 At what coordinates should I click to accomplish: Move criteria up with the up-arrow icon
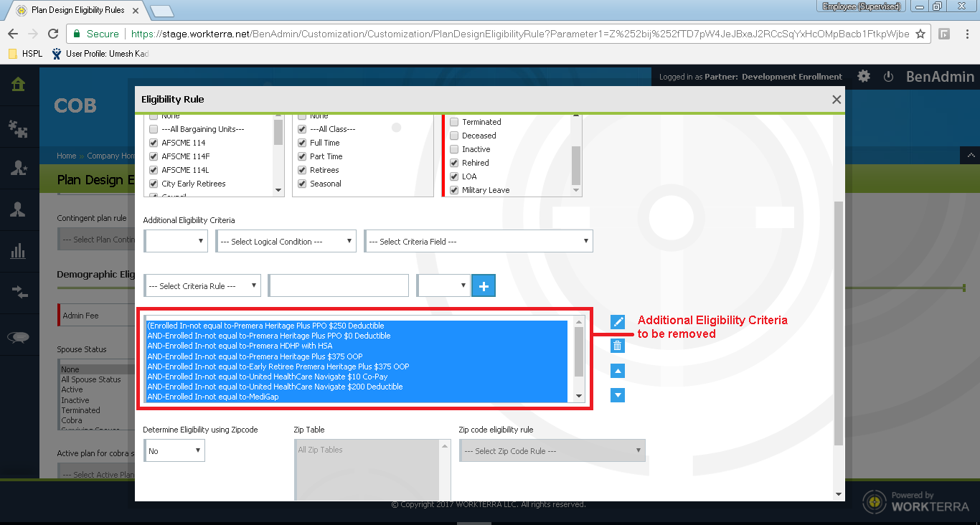tap(618, 371)
